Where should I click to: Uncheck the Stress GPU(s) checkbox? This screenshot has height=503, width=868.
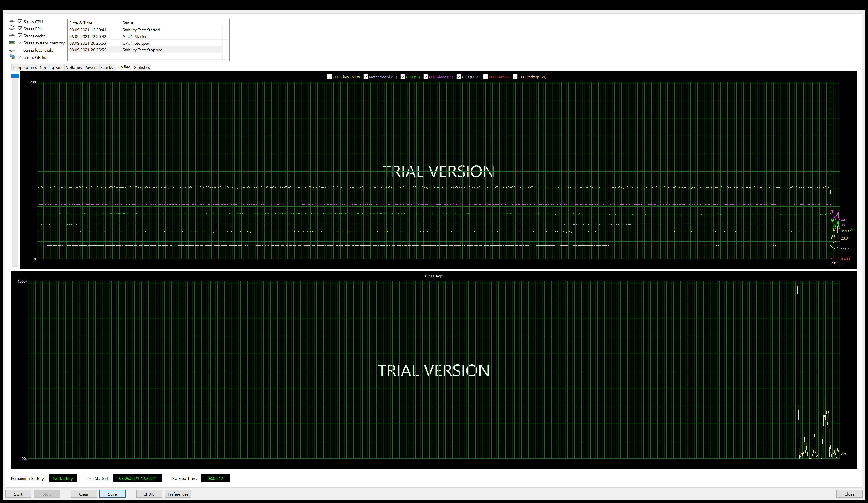click(x=20, y=57)
